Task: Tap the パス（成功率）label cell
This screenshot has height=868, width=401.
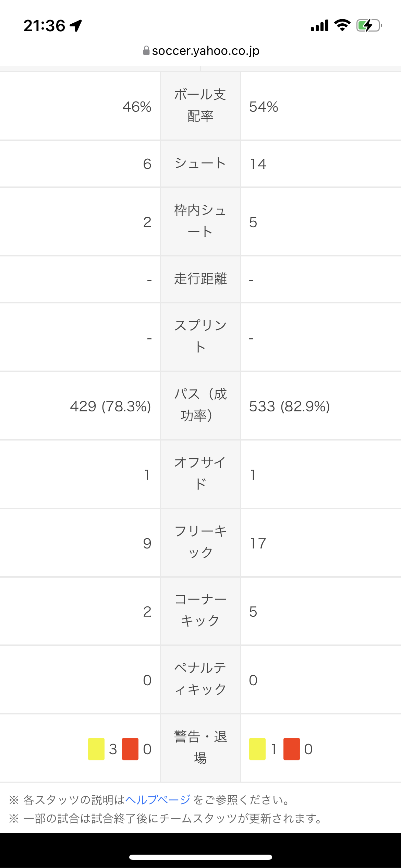Action: (x=200, y=405)
